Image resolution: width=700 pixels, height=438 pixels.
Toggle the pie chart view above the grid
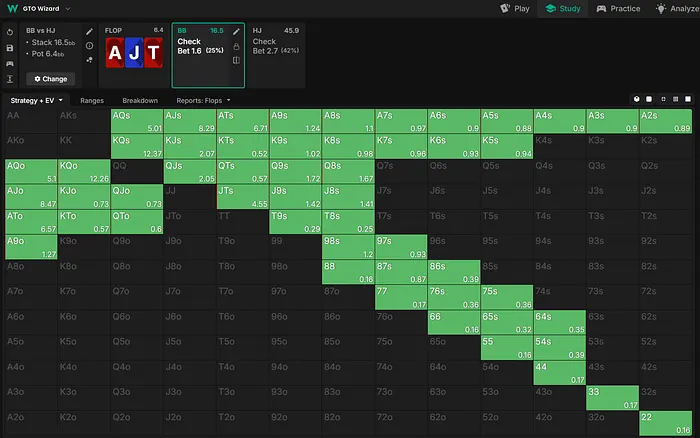(x=636, y=100)
